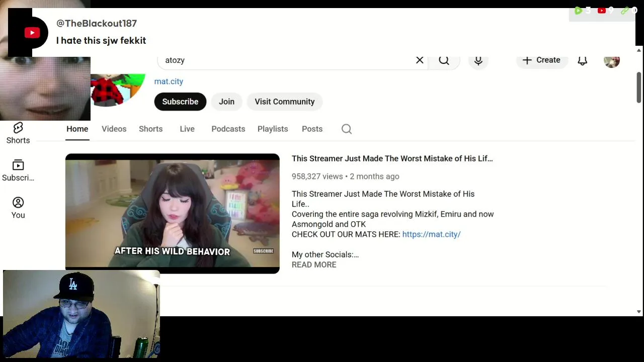Click the green link count icon
Screen dimensions: 644x362
point(625,11)
